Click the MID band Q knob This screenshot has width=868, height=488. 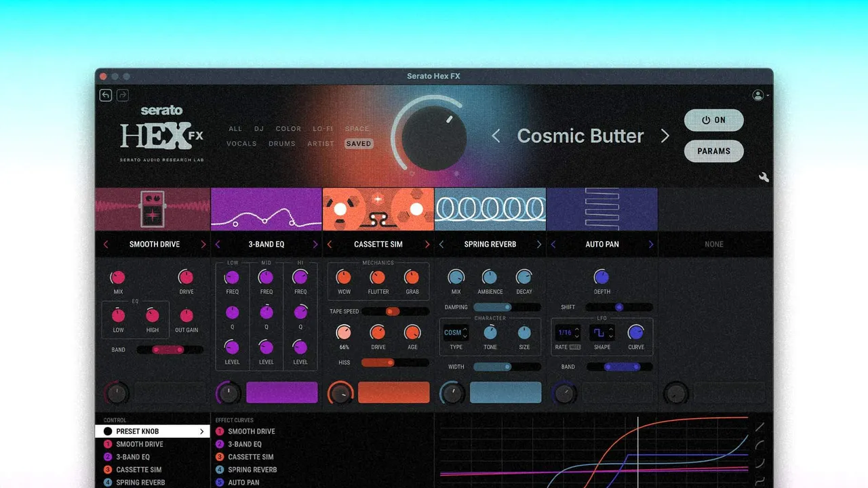pos(267,312)
